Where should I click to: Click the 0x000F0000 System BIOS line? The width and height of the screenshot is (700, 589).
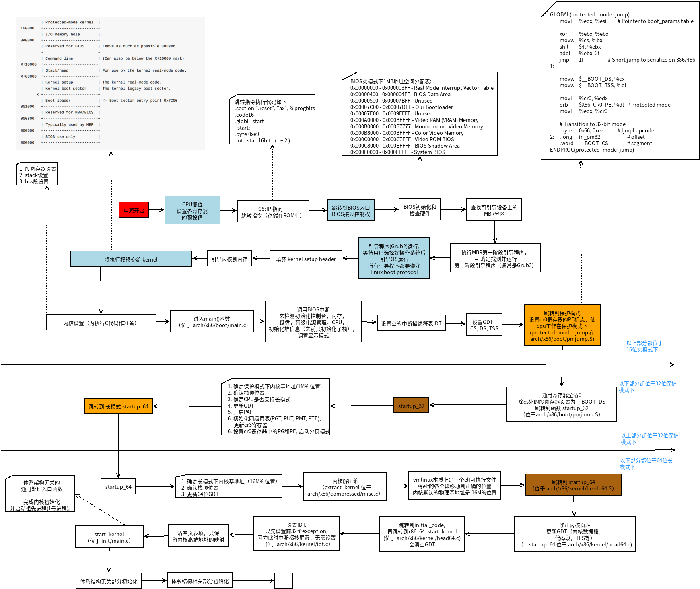[397, 152]
